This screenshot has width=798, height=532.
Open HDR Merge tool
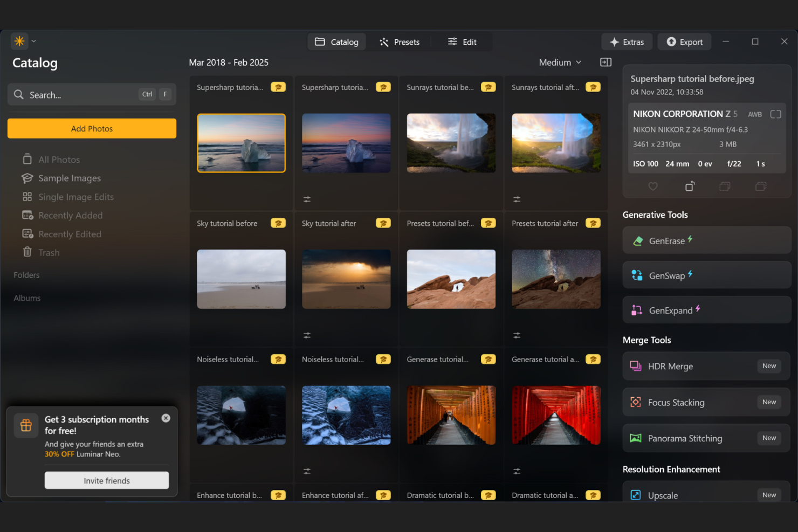coord(706,366)
